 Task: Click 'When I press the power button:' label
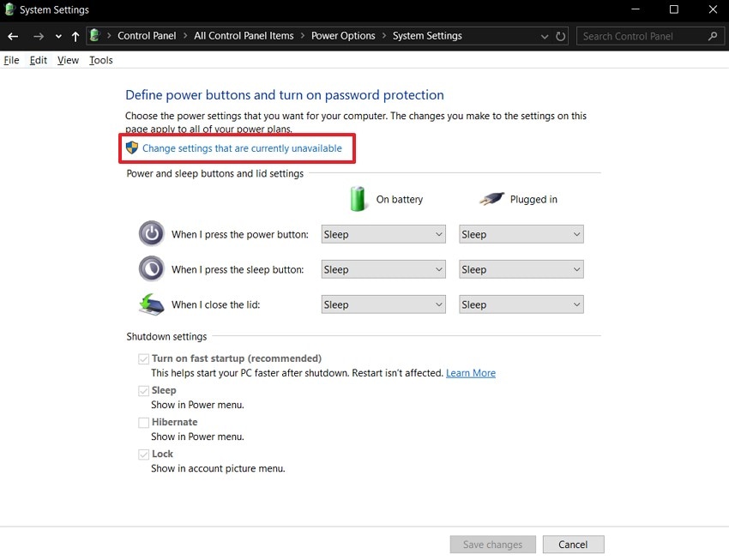[240, 234]
